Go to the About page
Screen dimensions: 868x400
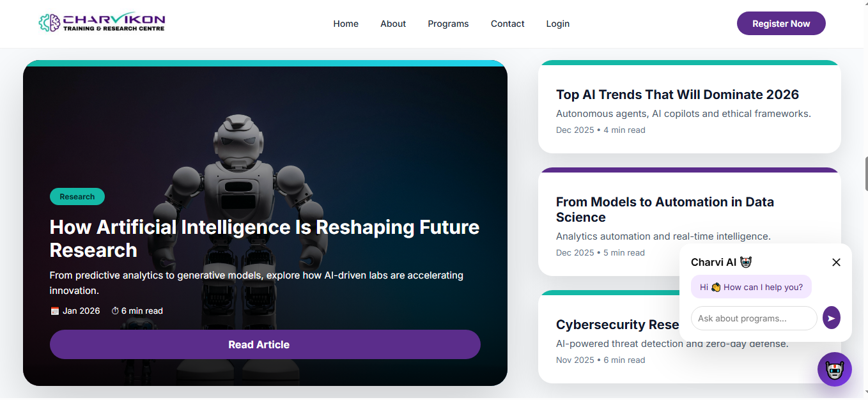[x=393, y=24]
